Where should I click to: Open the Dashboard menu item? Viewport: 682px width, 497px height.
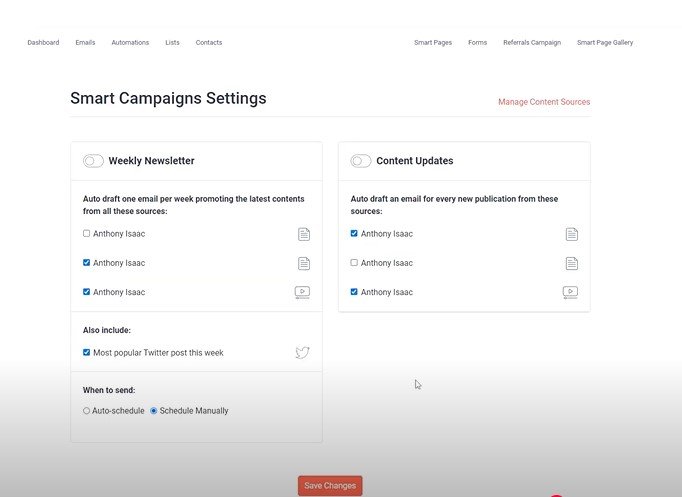pos(43,43)
